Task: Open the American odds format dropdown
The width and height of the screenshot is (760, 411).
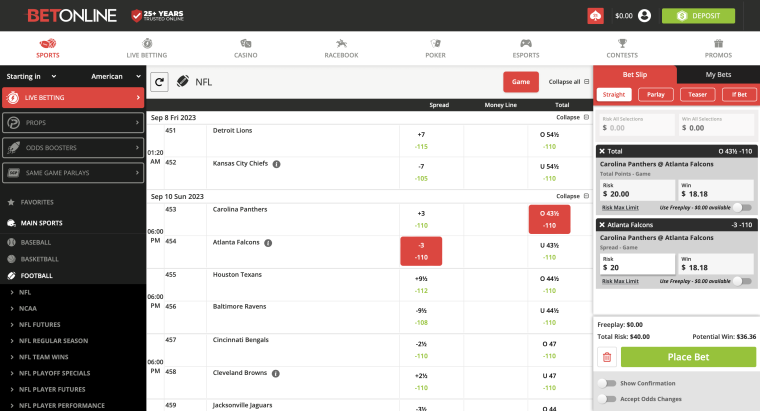Action: 116,77
